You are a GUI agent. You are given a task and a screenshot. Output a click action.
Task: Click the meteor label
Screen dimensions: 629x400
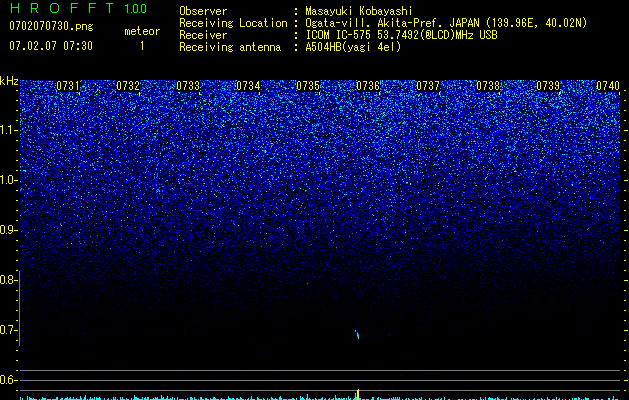click(142, 31)
